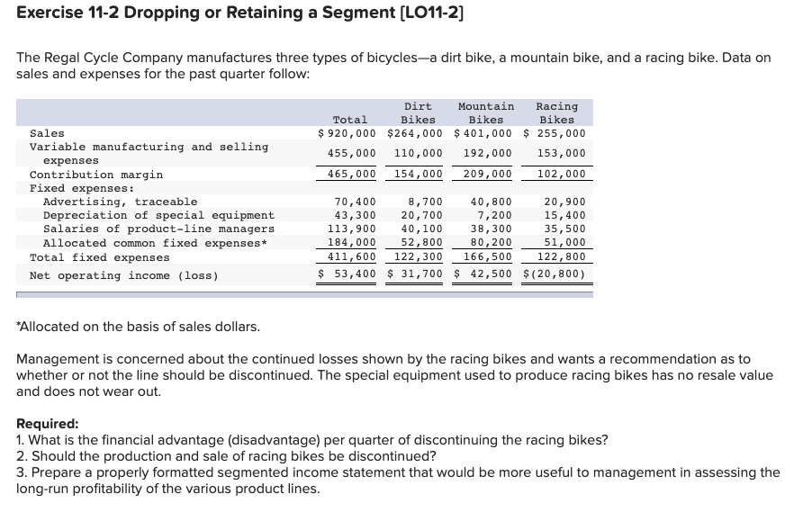Click Racing Bikes contribution margin '102,000'
This screenshot has height=512, width=812.
pyautogui.click(x=562, y=174)
